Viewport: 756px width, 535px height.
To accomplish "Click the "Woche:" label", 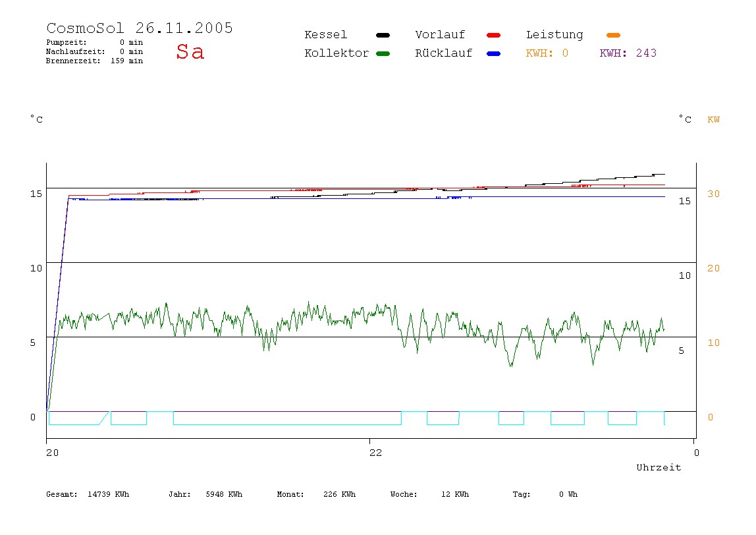I will [x=404, y=494].
